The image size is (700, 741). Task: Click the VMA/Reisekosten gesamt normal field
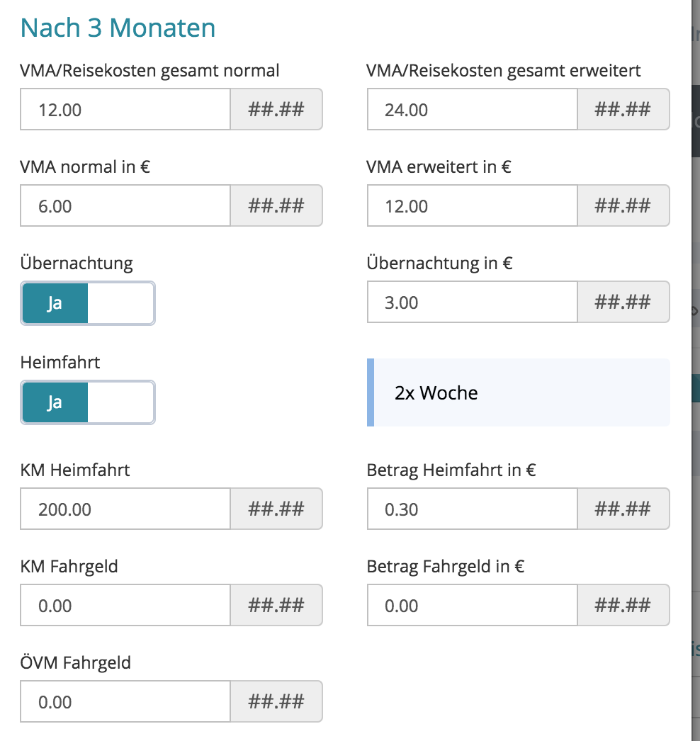(x=125, y=110)
